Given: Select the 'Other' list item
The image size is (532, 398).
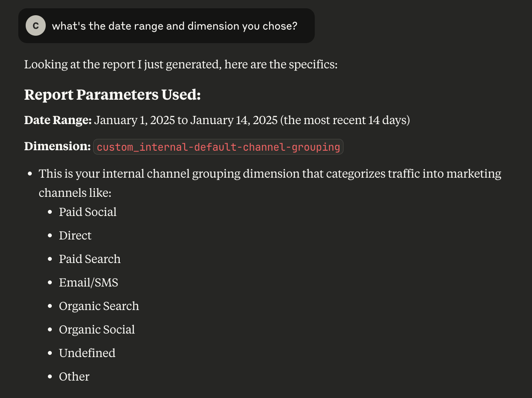Looking at the screenshot, I should 74,377.
